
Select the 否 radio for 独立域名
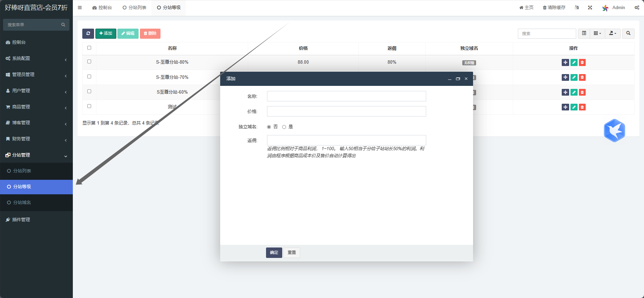pyautogui.click(x=269, y=127)
